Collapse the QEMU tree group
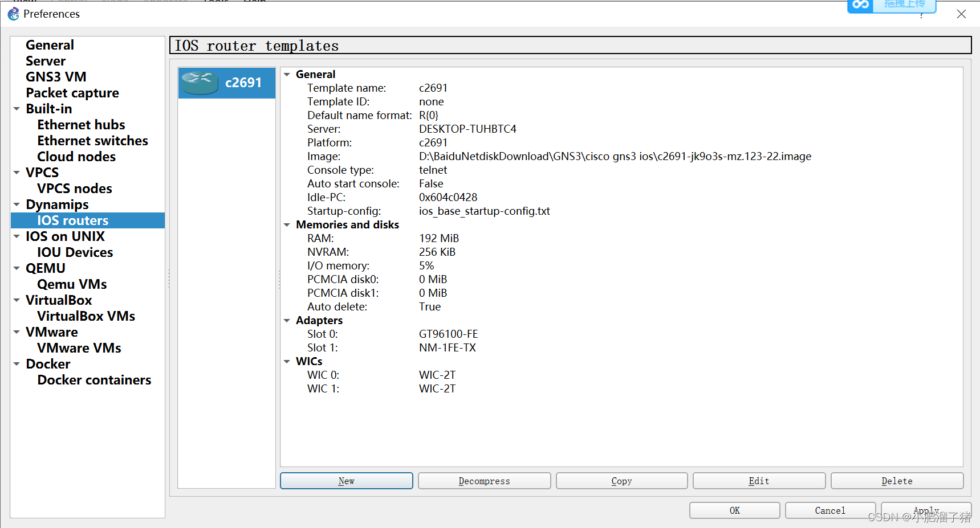The image size is (980, 528). 17,268
